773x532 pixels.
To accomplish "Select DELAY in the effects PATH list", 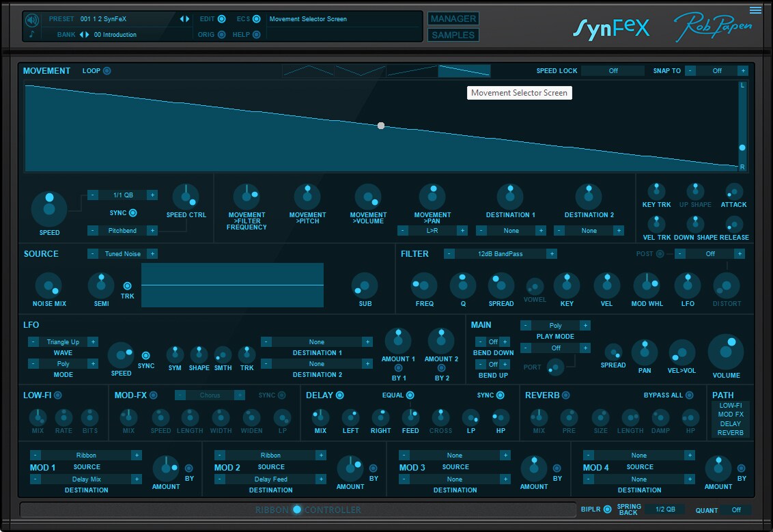I will coord(730,424).
